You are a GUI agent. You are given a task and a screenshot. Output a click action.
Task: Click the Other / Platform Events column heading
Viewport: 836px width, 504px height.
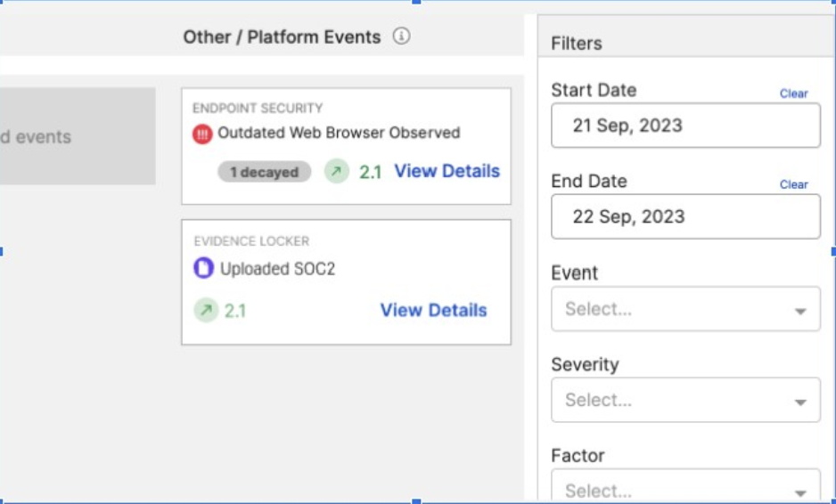pyautogui.click(x=282, y=37)
